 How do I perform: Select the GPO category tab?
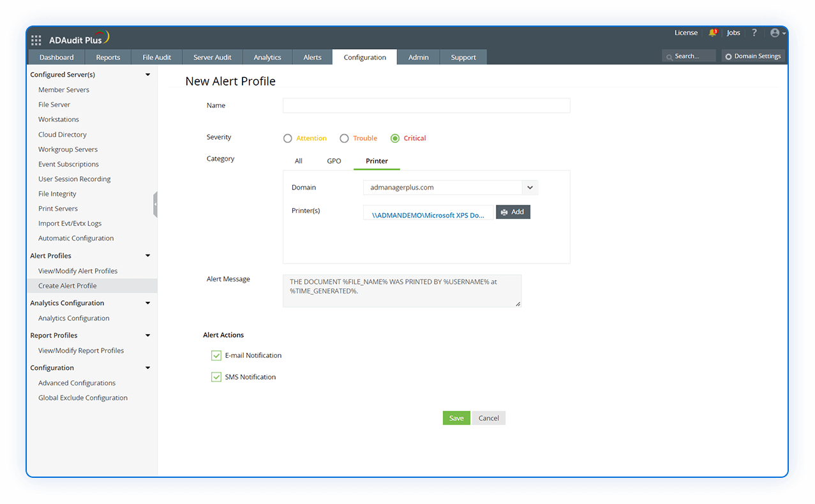(334, 161)
